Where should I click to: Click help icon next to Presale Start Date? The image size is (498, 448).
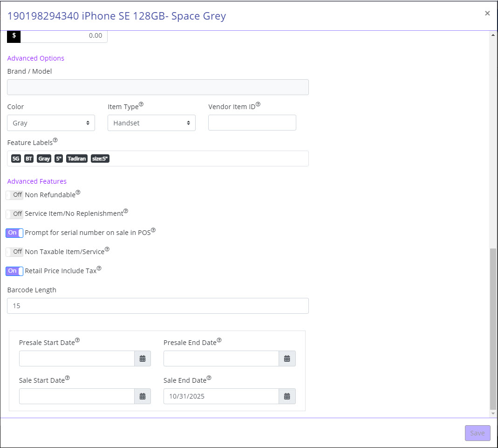coord(77,340)
